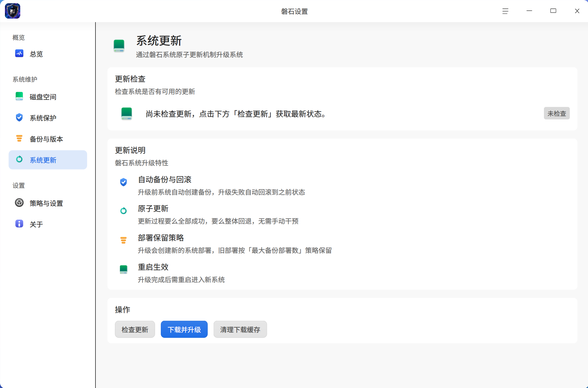588x388 pixels.
Task: Click the 总览 overview chart icon
Action: pos(19,53)
